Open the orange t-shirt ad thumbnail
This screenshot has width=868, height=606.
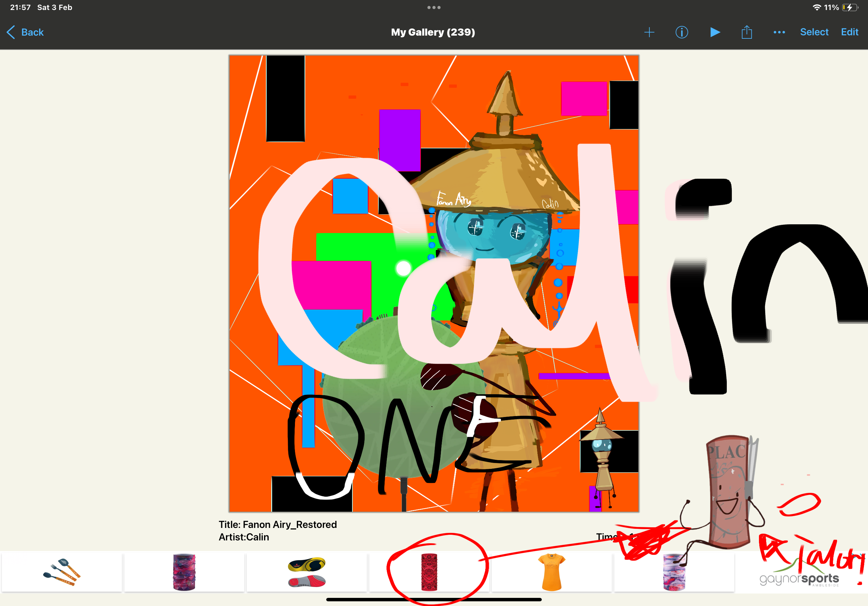coord(551,572)
